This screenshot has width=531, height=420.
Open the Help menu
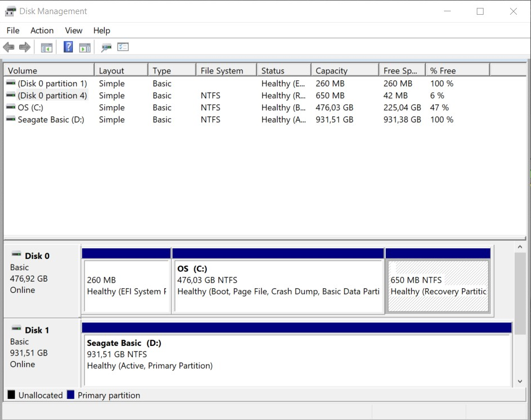point(102,31)
